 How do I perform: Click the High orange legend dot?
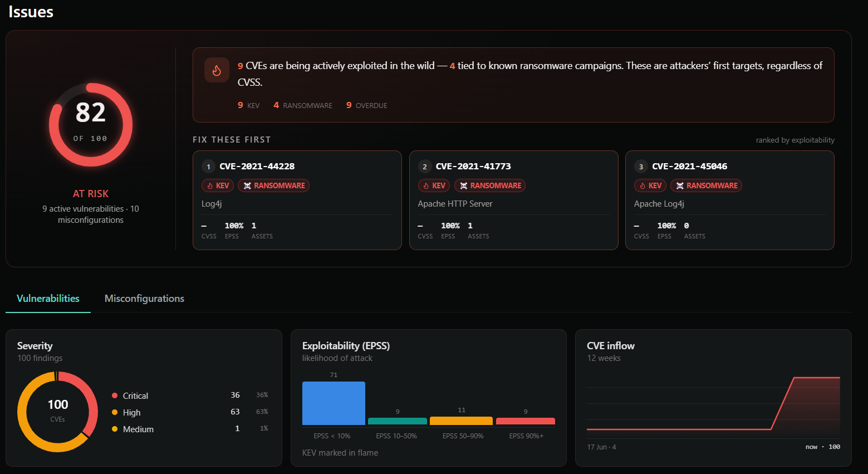coord(115,412)
